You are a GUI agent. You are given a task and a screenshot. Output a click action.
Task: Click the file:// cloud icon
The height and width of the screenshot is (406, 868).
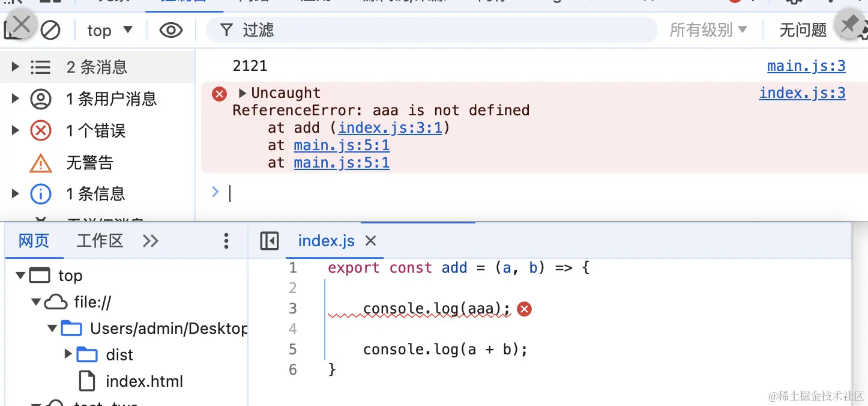tap(56, 302)
